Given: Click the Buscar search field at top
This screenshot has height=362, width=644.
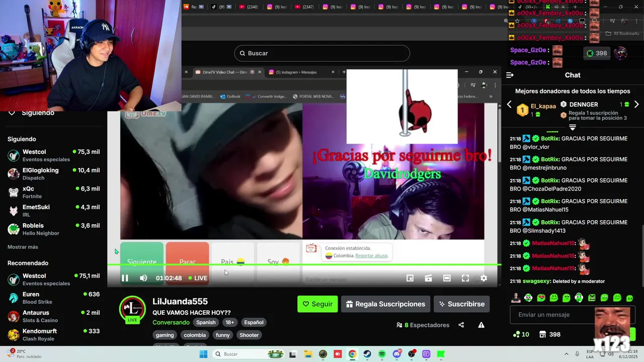Looking at the screenshot, I should [x=322, y=53].
